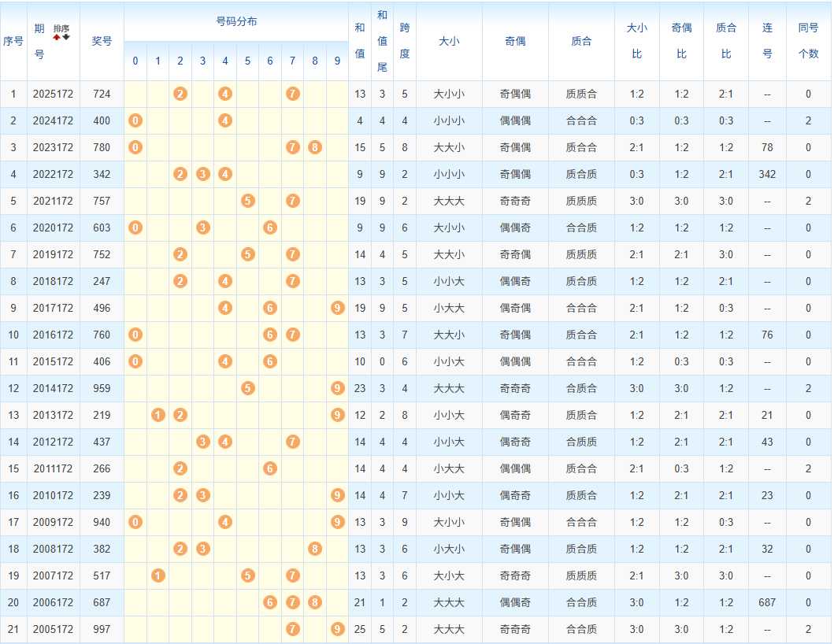Click orange ball 5 in the 2014172 row
The height and width of the screenshot is (644, 834).
[x=248, y=388]
